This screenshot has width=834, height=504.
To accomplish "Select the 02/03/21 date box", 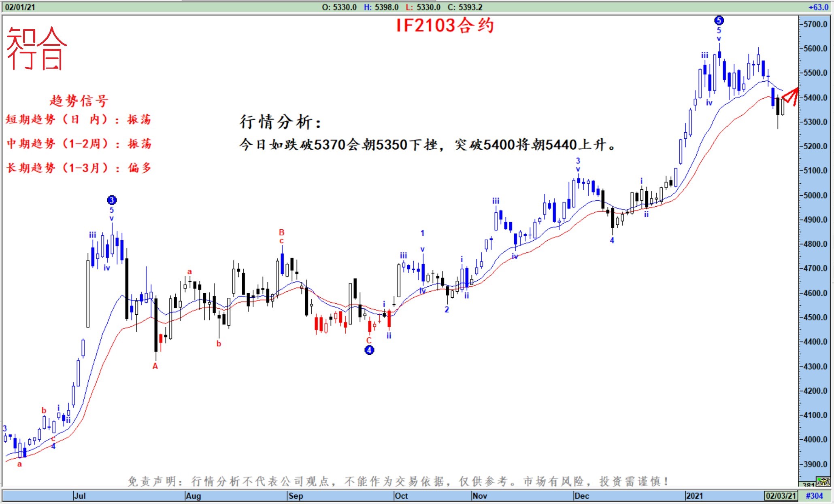I will (x=781, y=496).
